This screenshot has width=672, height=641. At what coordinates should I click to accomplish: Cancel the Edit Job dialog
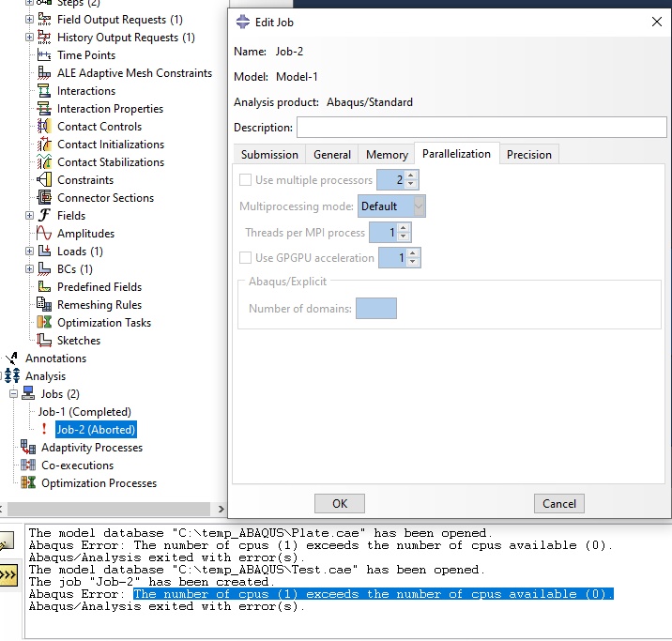(x=559, y=503)
